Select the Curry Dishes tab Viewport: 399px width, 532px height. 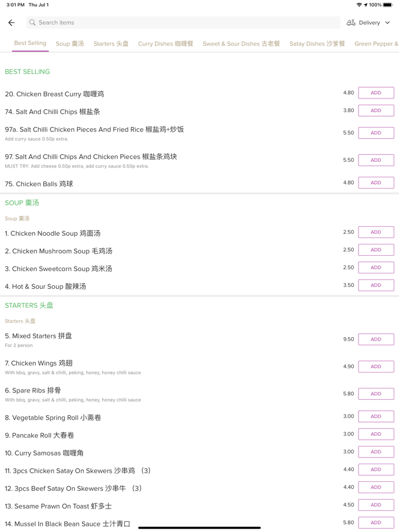pyautogui.click(x=165, y=44)
